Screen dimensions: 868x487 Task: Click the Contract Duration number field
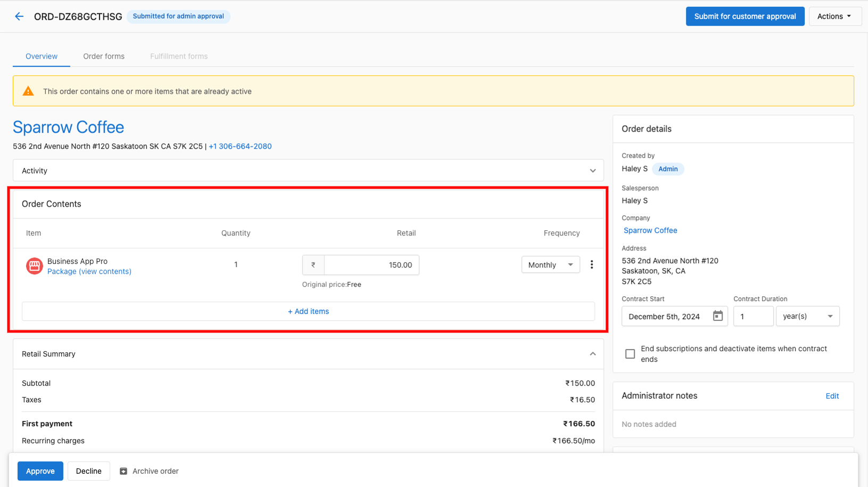pyautogui.click(x=753, y=316)
